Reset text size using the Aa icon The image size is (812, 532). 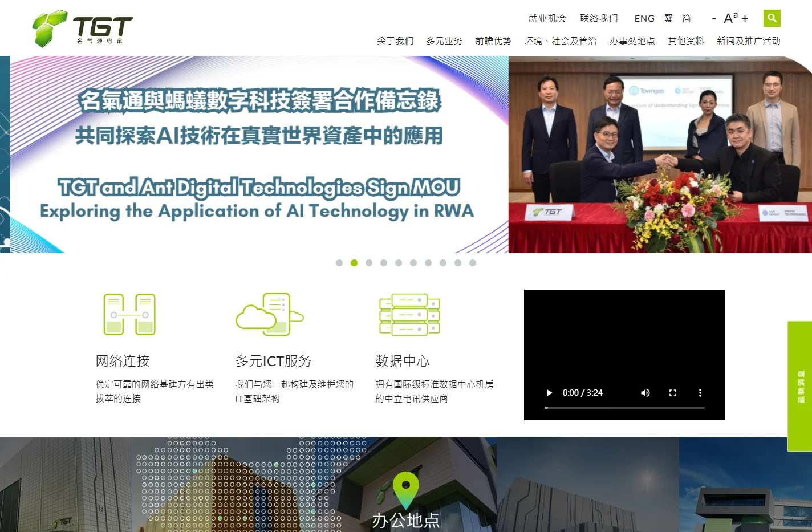pos(730,18)
